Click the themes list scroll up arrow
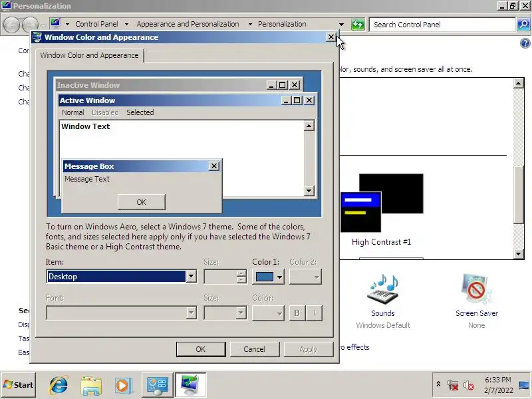532x399 pixels. (x=519, y=83)
